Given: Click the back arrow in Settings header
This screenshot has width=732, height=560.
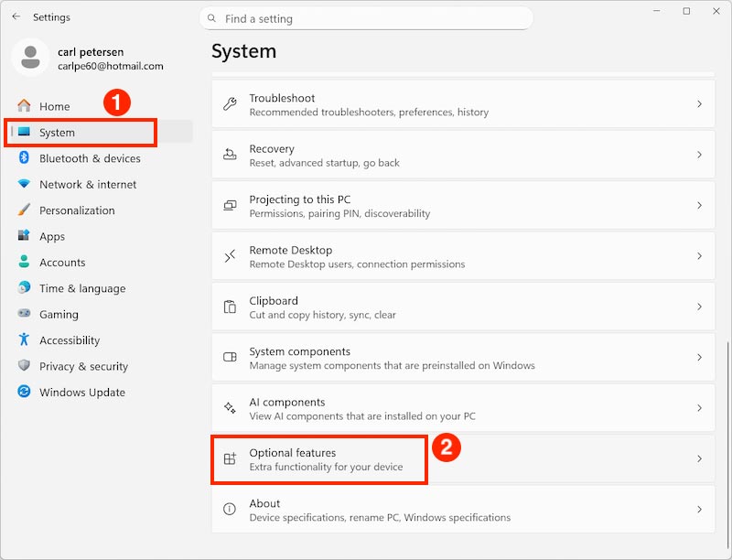Looking at the screenshot, I should pyautogui.click(x=16, y=17).
